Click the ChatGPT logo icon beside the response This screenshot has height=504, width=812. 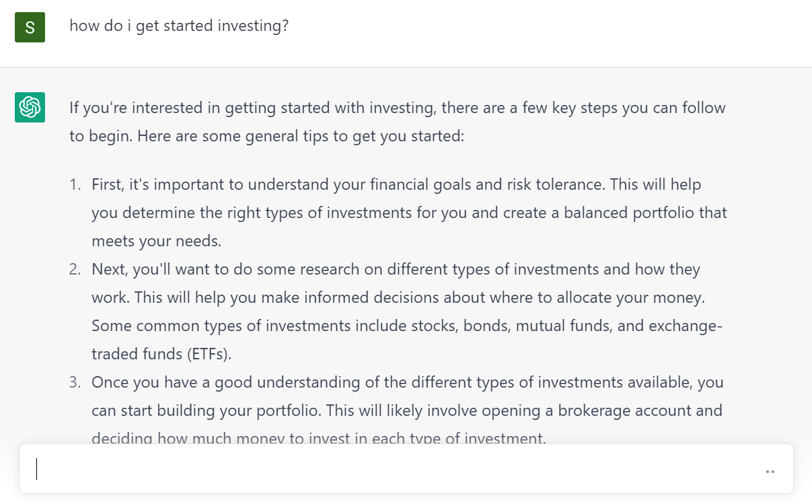[x=30, y=107]
